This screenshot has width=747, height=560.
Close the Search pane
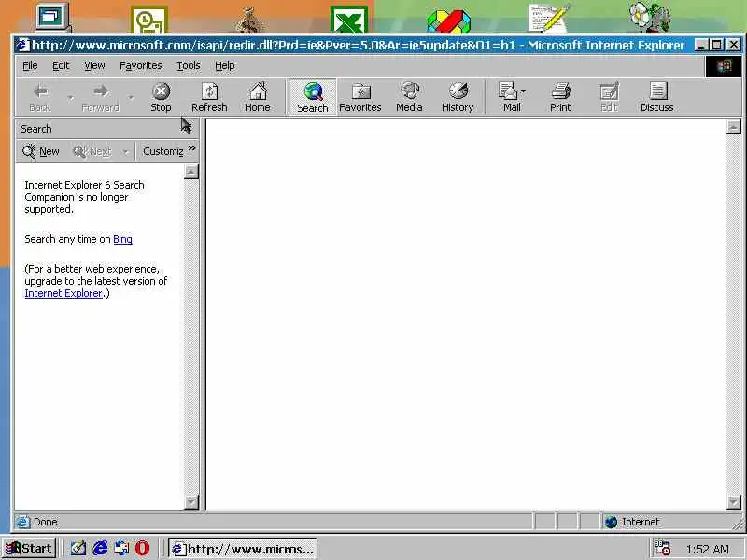(x=190, y=129)
